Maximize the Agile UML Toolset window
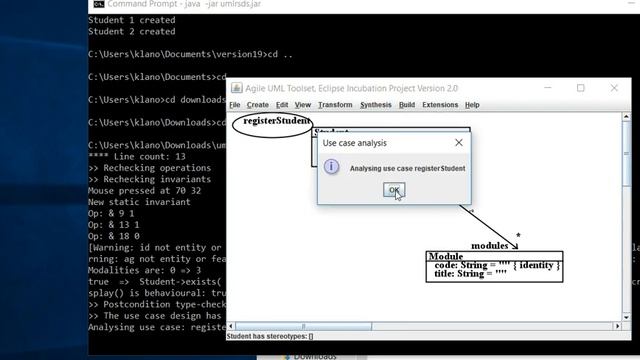Viewport: 640px width, 360px height. coord(580,88)
